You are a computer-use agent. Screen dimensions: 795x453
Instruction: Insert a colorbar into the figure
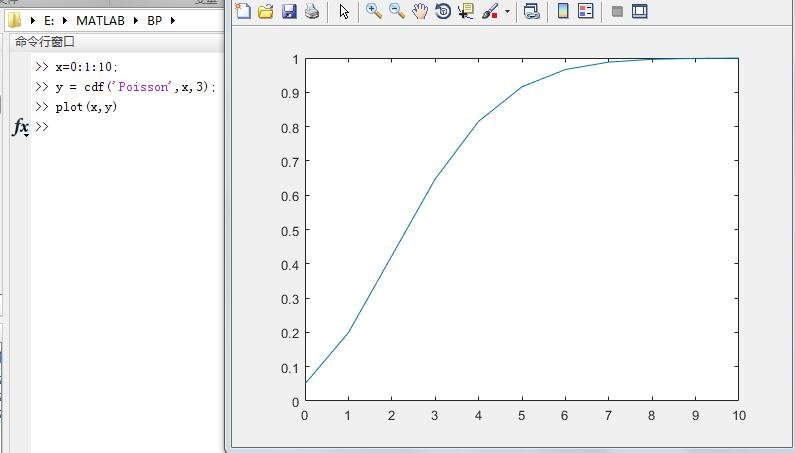pos(563,11)
